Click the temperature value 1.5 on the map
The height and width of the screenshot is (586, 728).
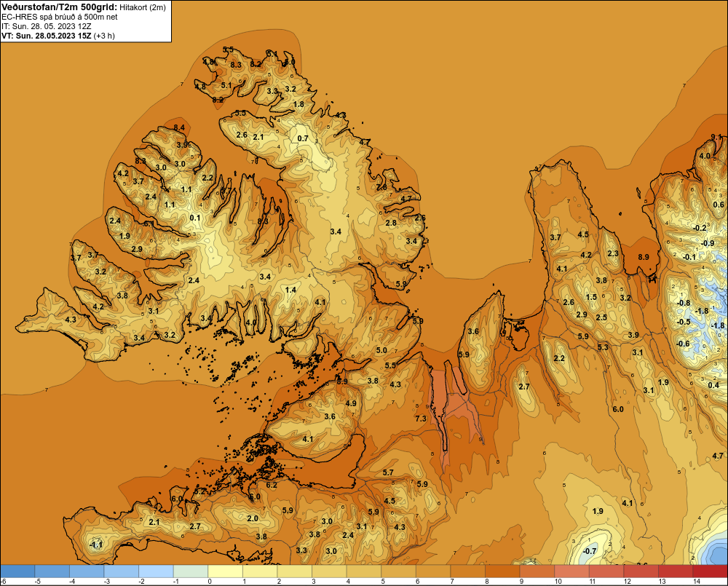pyautogui.click(x=591, y=297)
